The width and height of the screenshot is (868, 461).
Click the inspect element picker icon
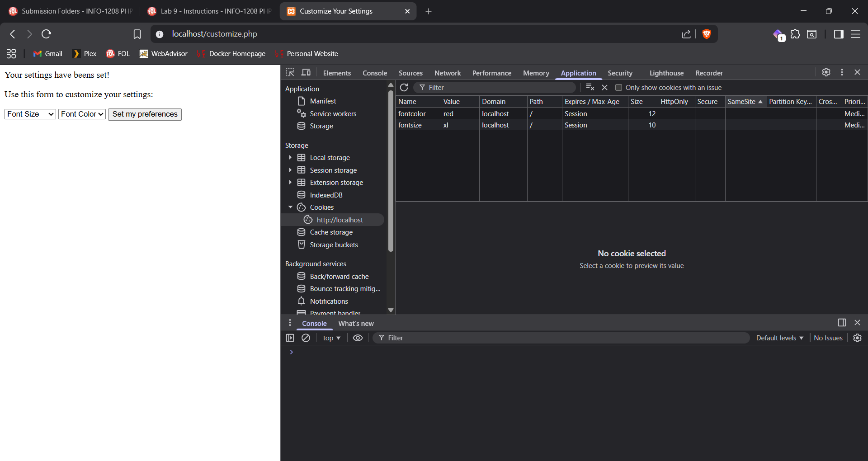tap(290, 72)
